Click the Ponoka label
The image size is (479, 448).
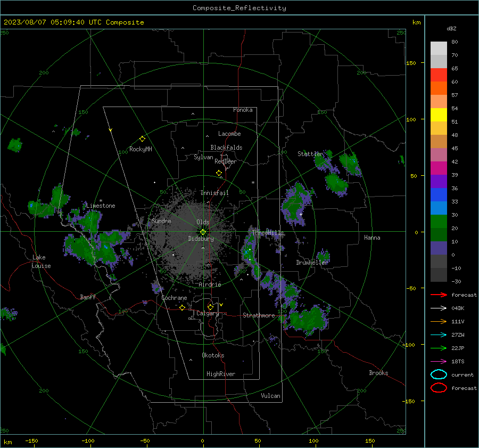pos(243,110)
